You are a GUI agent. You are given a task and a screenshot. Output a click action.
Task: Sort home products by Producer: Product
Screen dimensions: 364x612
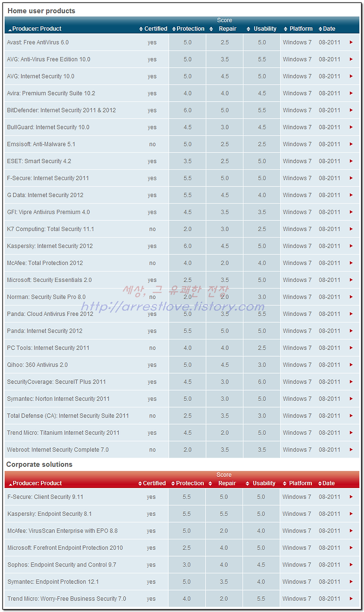[x=35, y=29]
